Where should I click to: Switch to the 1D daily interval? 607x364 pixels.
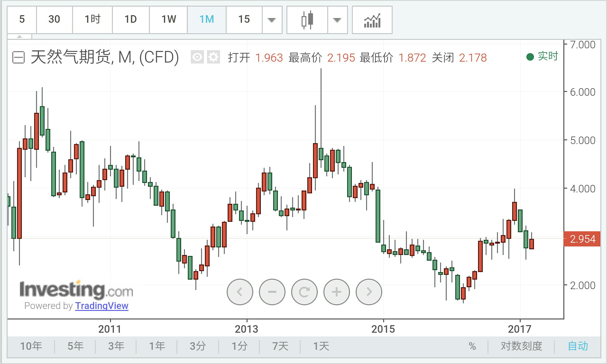[130, 20]
